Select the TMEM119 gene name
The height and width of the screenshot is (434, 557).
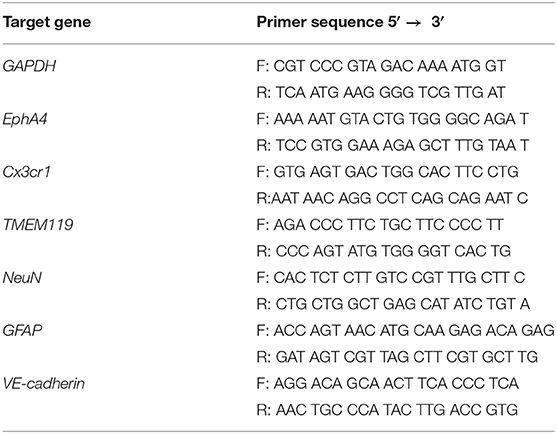(38, 225)
